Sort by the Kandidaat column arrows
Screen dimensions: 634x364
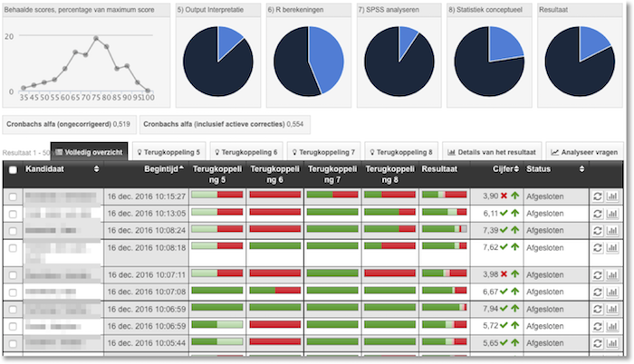96,169
